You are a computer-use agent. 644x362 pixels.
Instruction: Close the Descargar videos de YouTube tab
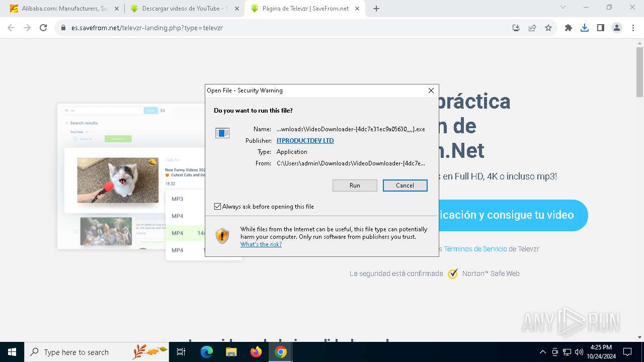236,9
